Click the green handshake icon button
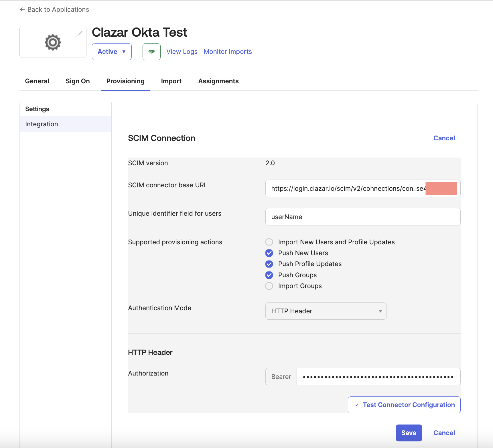 (151, 52)
